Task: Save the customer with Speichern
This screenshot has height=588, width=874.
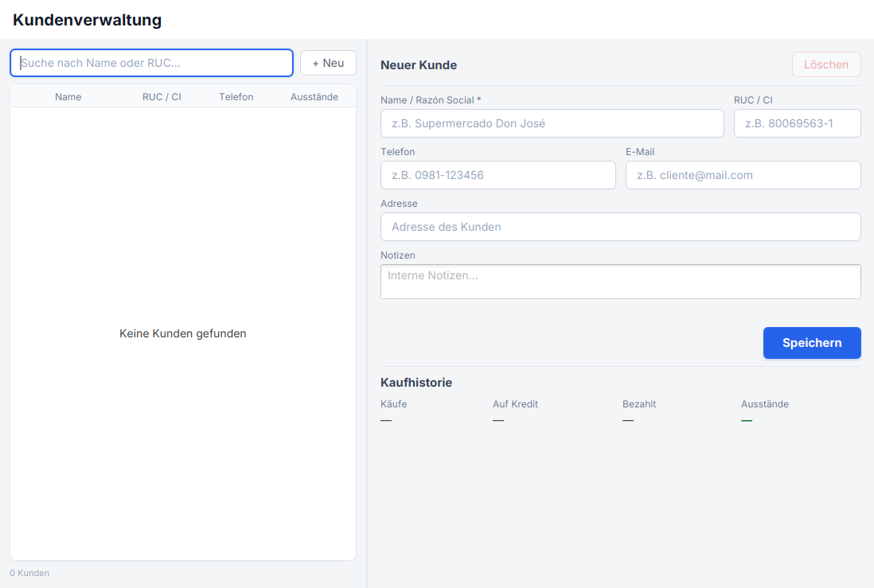Action: [811, 343]
